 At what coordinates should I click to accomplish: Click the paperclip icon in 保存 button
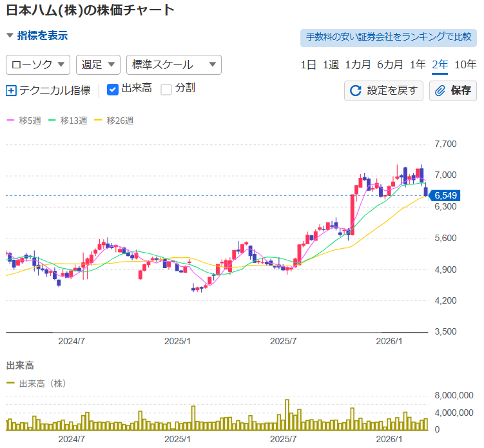point(441,90)
